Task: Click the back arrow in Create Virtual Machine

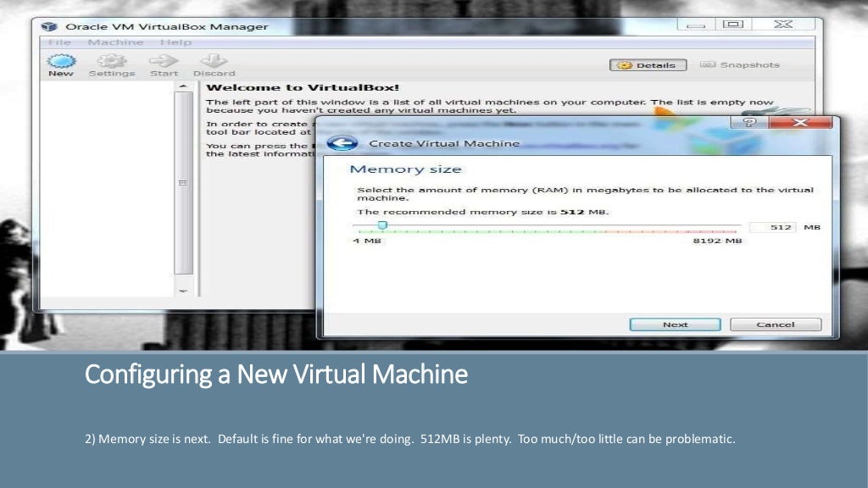Action: [x=342, y=143]
